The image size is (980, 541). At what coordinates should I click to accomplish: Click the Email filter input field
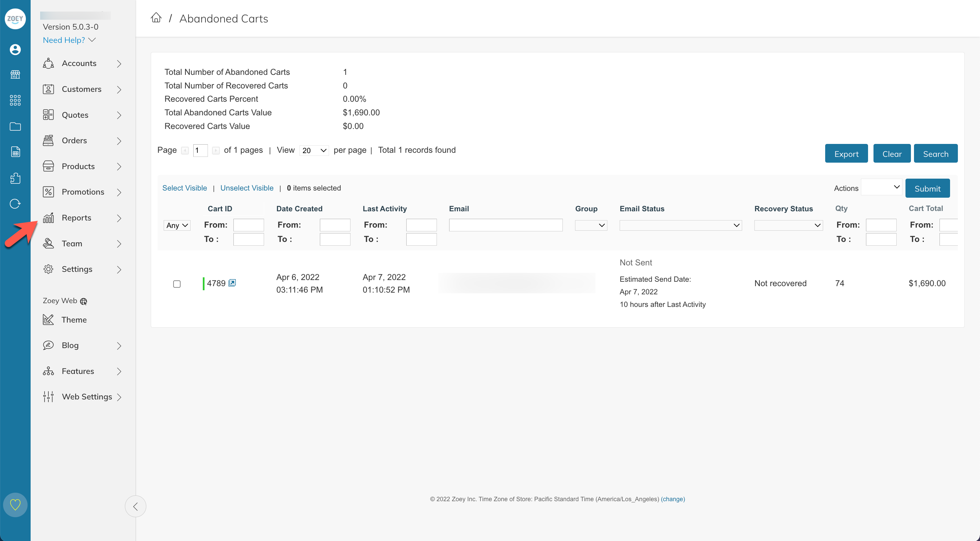tap(505, 225)
